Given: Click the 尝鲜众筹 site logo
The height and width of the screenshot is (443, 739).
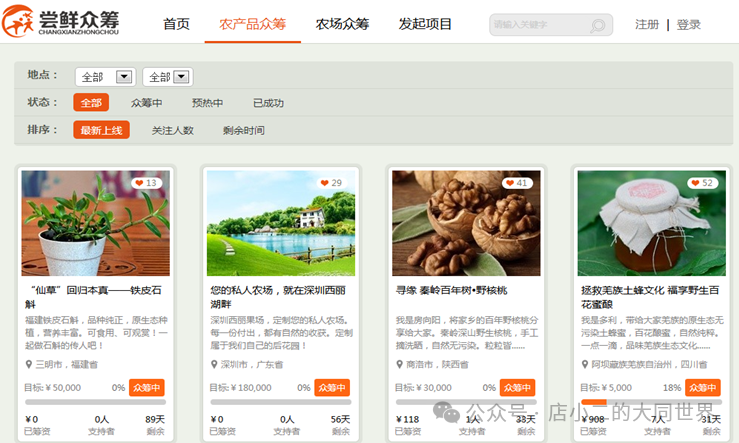Looking at the screenshot, I should pyautogui.click(x=60, y=21).
